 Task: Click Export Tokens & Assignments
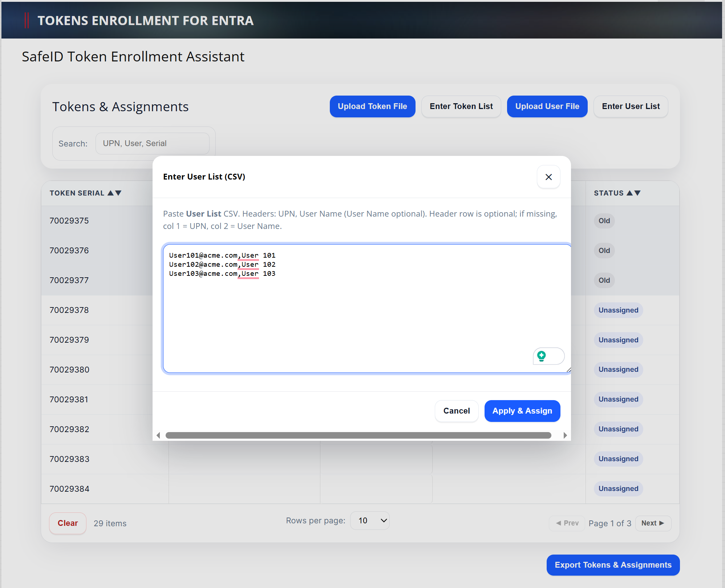click(613, 565)
